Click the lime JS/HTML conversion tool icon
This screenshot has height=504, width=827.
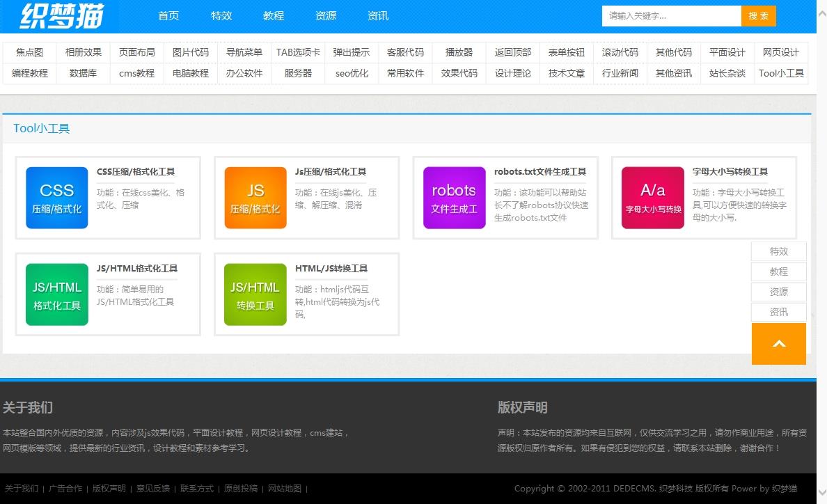(x=255, y=294)
